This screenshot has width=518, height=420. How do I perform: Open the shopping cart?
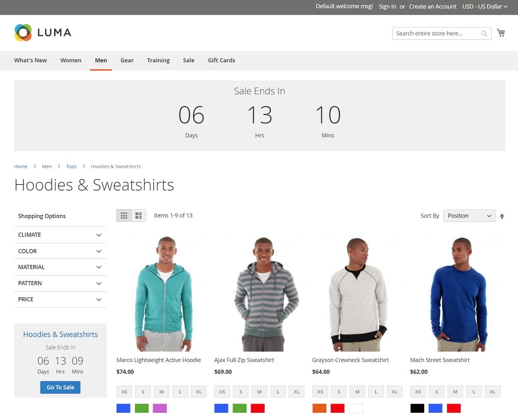(x=501, y=33)
